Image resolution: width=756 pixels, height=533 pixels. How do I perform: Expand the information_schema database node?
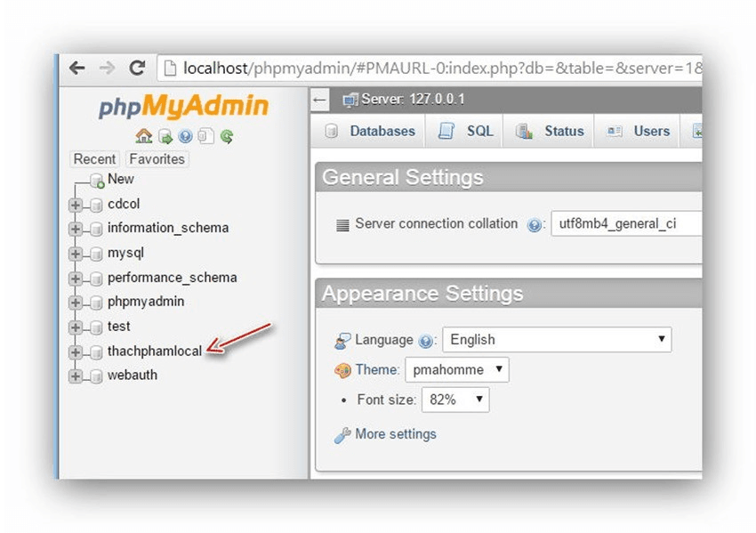click(76, 229)
